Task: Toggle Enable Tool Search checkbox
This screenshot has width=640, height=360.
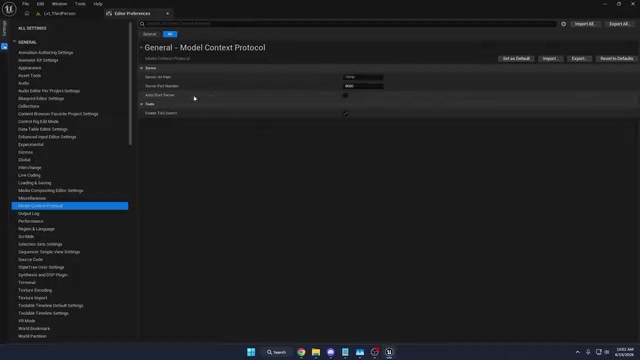Action: pyautogui.click(x=345, y=113)
